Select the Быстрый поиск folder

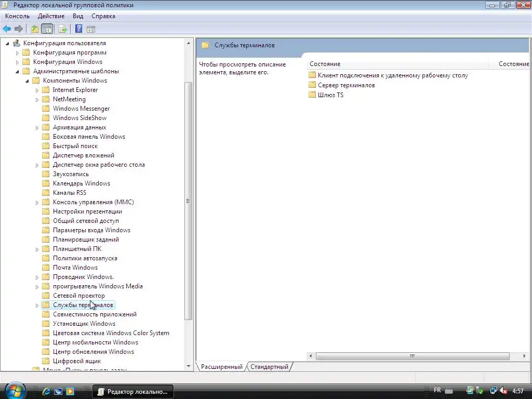click(x=75, y=146)
